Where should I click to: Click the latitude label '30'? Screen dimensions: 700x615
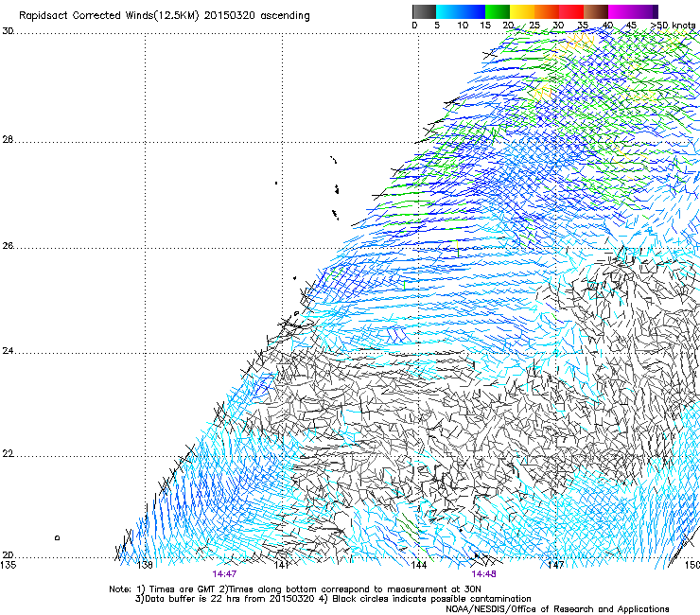8,31
